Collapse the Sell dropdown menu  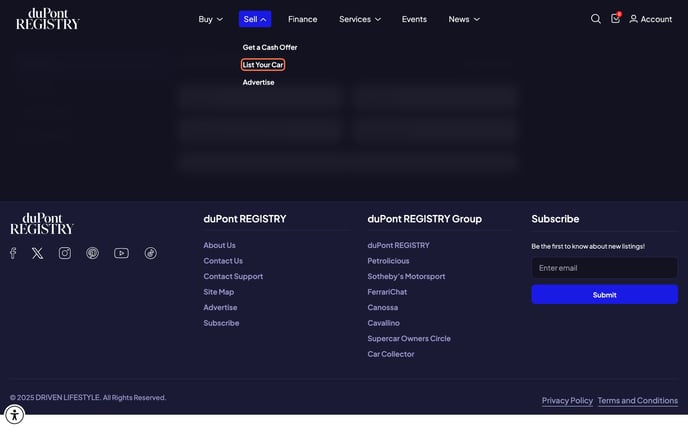tap(255, 19)
